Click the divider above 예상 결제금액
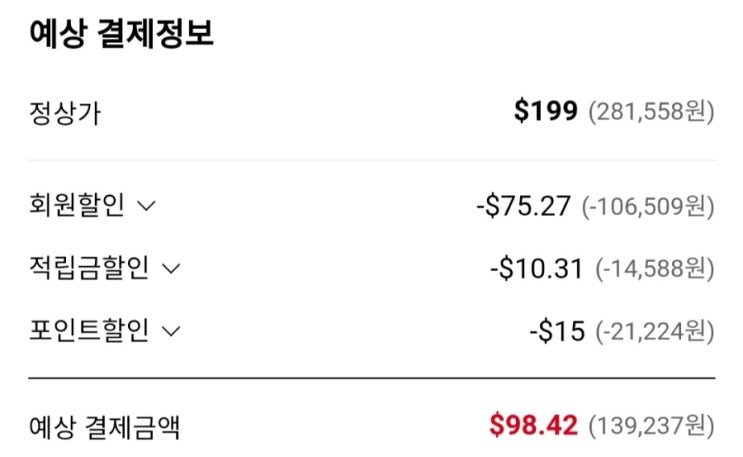This screenshot has height=457, width=743. point(372,378)
